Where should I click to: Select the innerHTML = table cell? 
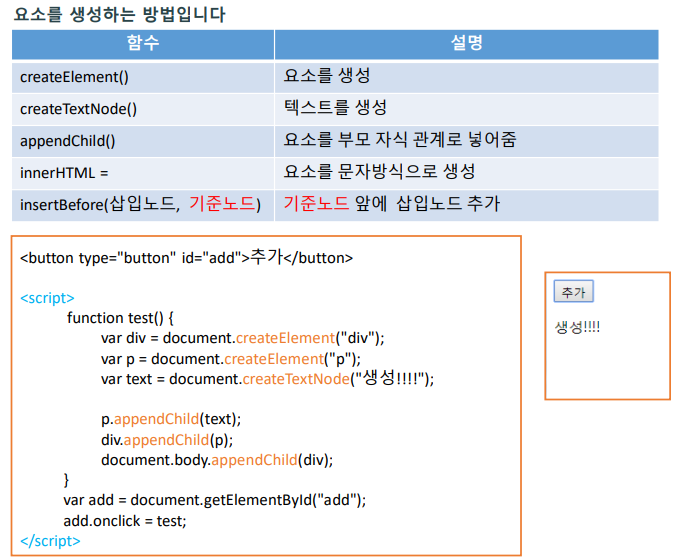tap(143, 173)
